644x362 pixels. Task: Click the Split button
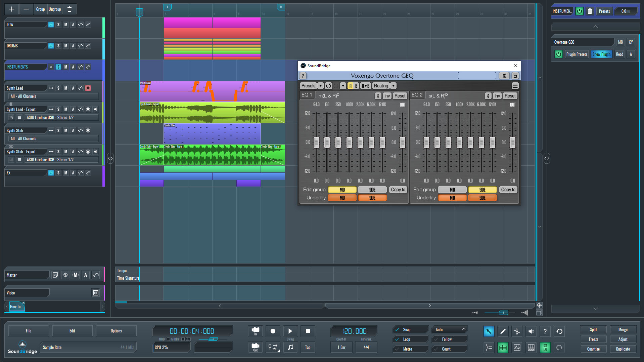click(593, 330)
